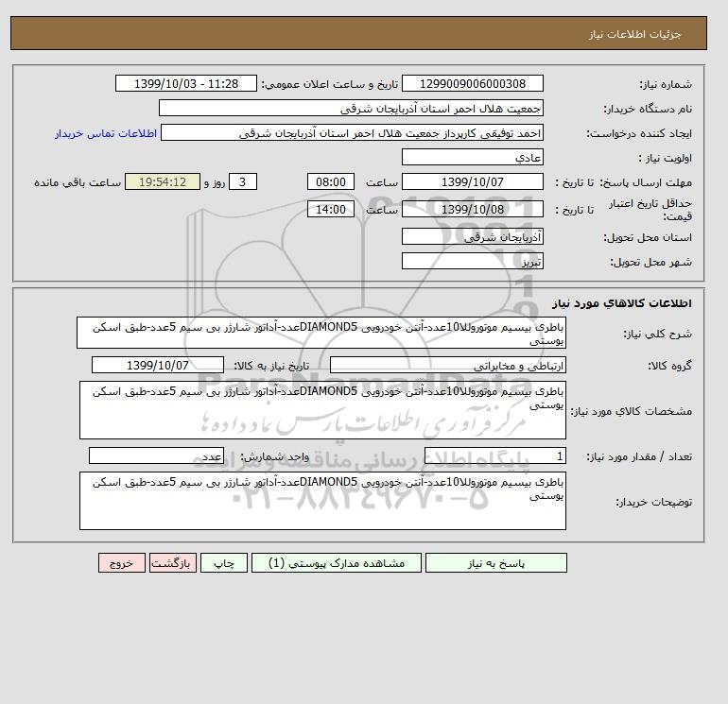
Task: Click the 08:00 time field
Action: click(x=331, y=182)
